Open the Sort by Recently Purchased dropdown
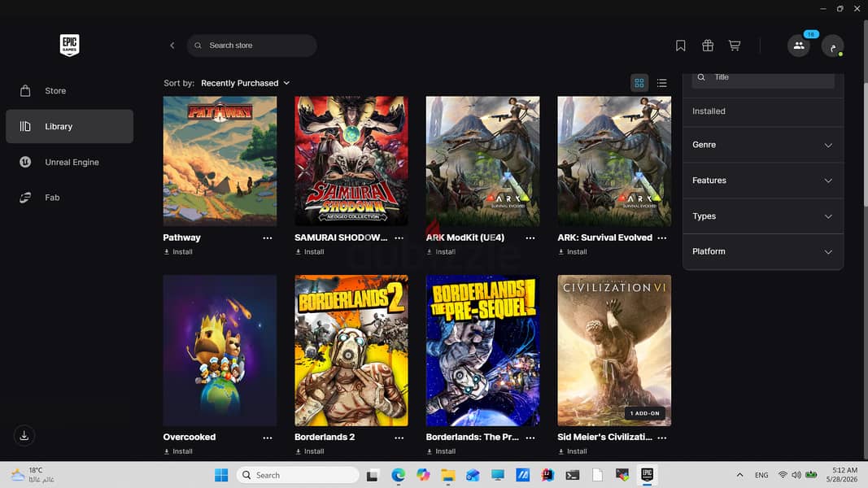The width and height of the screenshot is (868, 488). tap(245, 83)
